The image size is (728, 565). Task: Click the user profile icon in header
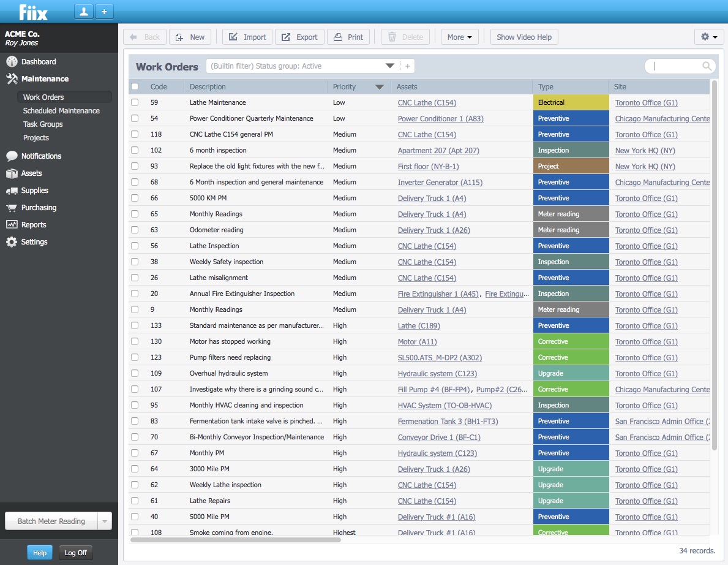pyautogui.click(x=83, y=12)
